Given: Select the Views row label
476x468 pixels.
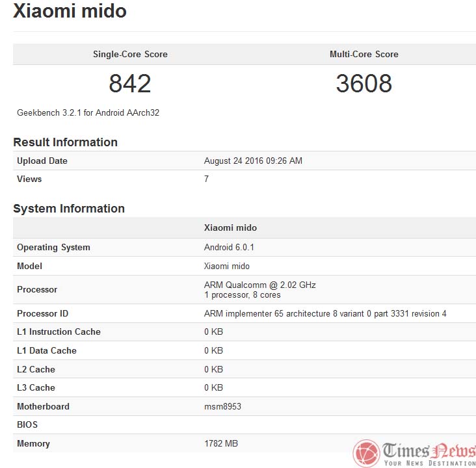Looking at the screenshot, I should (29, 179).
